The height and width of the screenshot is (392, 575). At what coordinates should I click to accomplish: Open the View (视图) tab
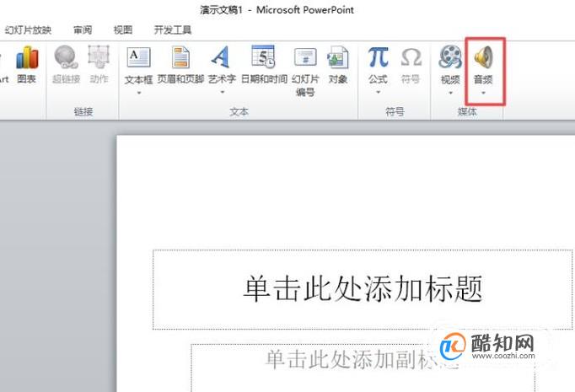123,30
